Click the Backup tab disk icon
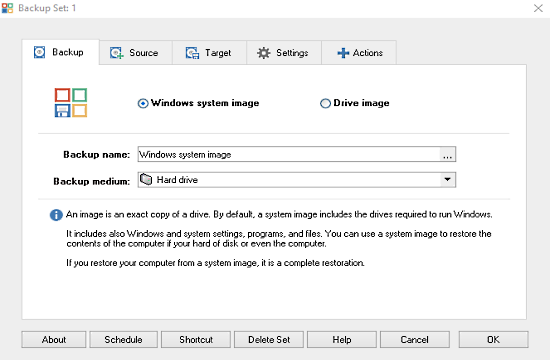Image resolution: width=550 pixels, height=360 pixels. tap(39, 52)
